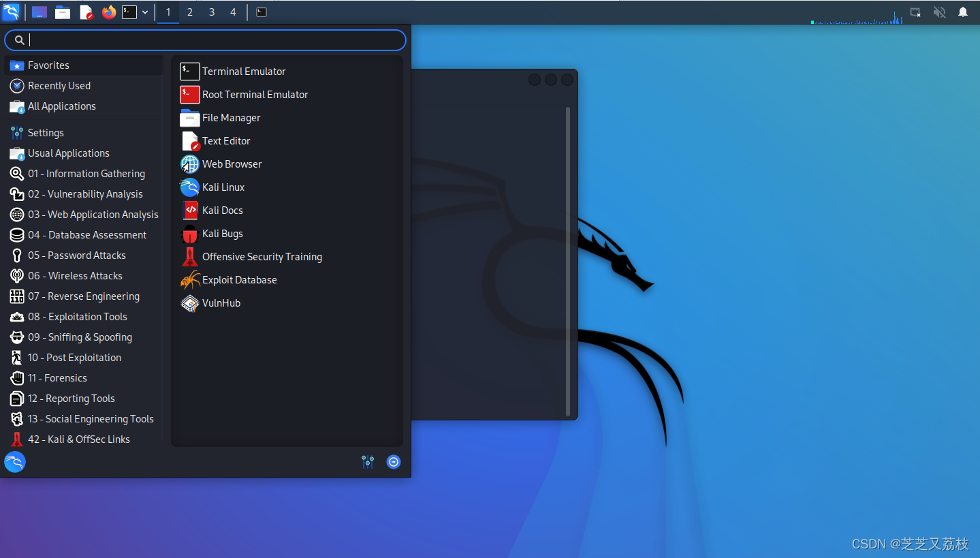This screenshot has height=558, width=980.
Task: Open 13 - Social Engineering Tools category
Action: (84, 419)
